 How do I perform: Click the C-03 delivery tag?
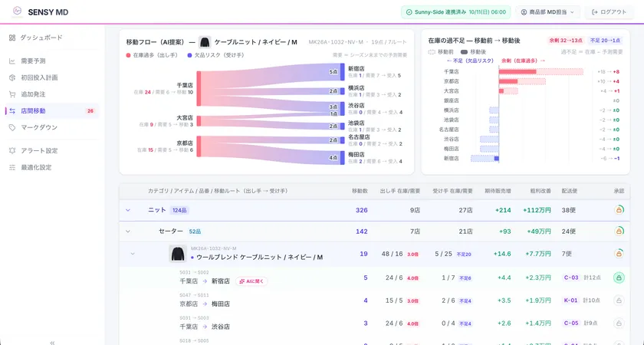pos(571,278)
